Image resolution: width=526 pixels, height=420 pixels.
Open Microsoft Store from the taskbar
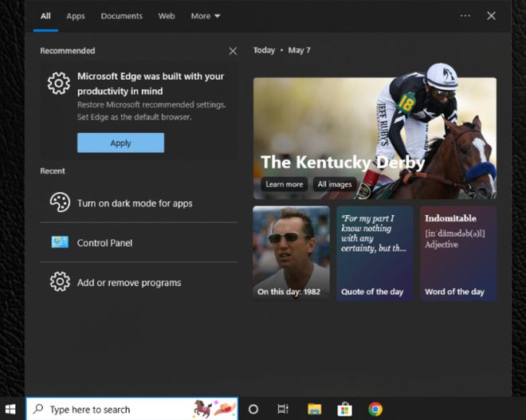(x=344, y=409)
